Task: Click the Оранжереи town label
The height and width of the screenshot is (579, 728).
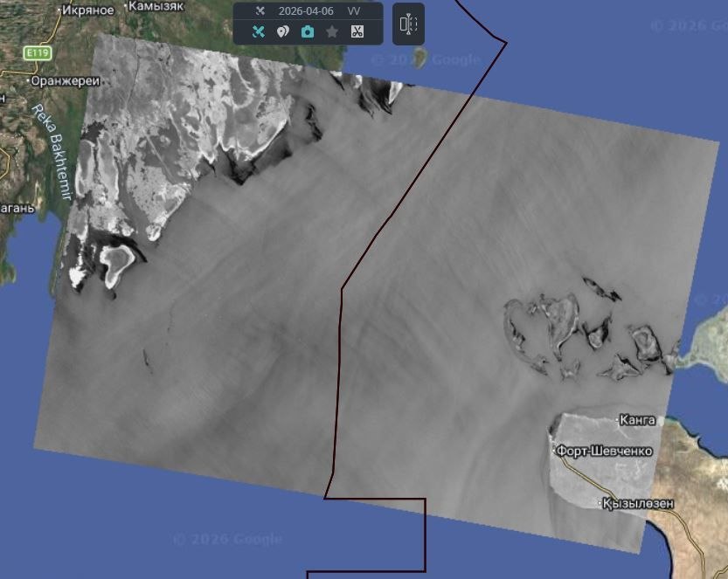Action: point(65,80)
